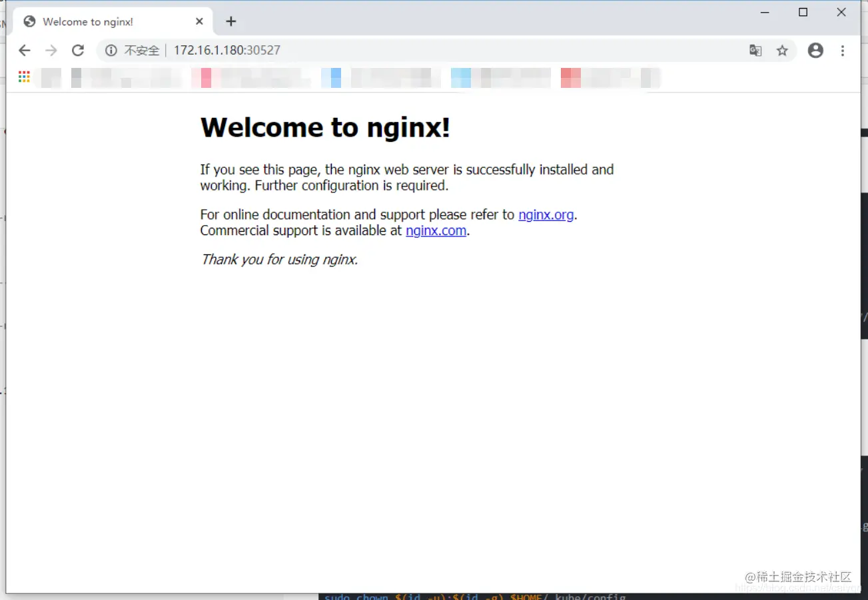Open the nginx.com link
This screenshot has width=868, height=600.
point(436,230)
